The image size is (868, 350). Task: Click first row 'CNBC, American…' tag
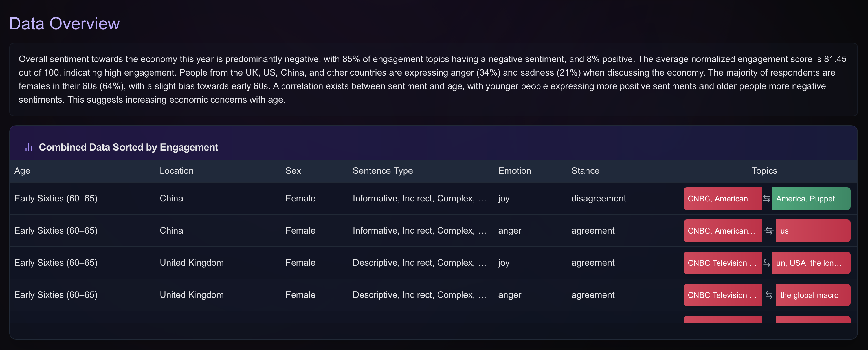pos(722,199)
